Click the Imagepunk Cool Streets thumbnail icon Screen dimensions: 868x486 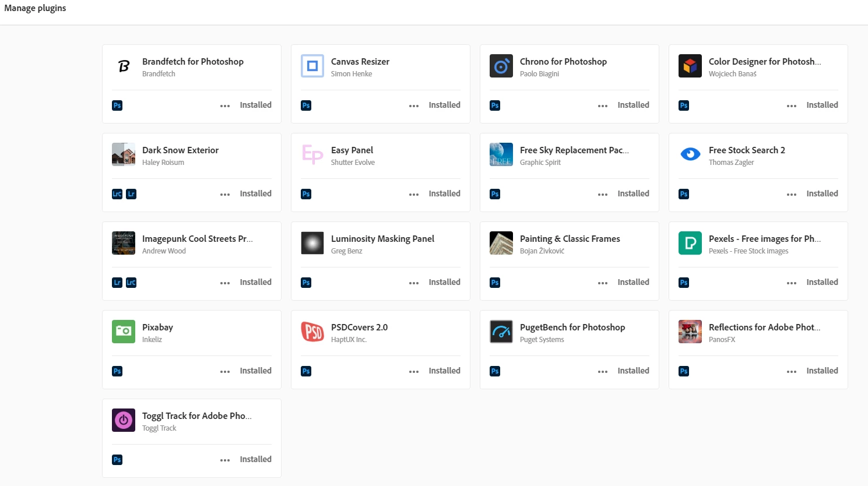coord(124,244)
